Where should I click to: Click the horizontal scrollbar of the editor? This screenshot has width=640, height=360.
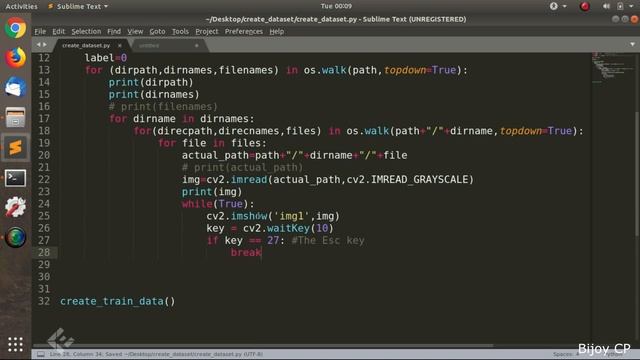click(263, 346)
